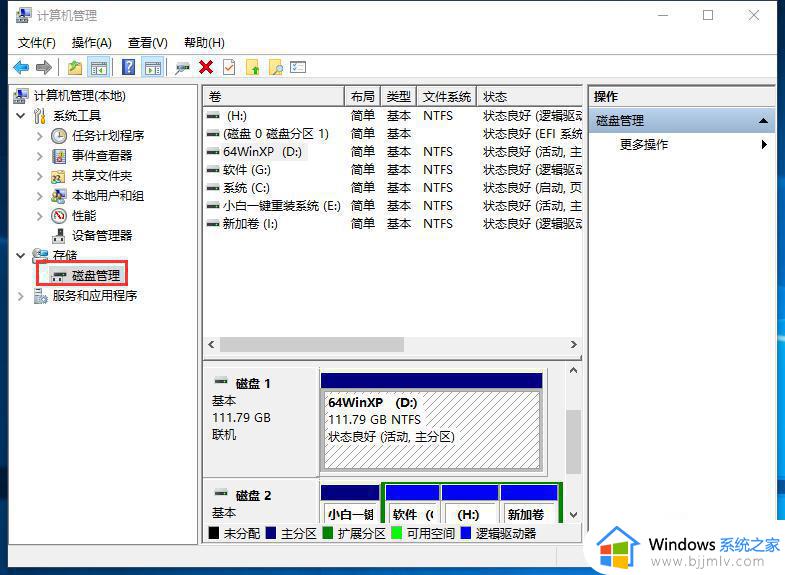
Task: Expand the 任务计划程序 node
Action: (x=40, y=136)
